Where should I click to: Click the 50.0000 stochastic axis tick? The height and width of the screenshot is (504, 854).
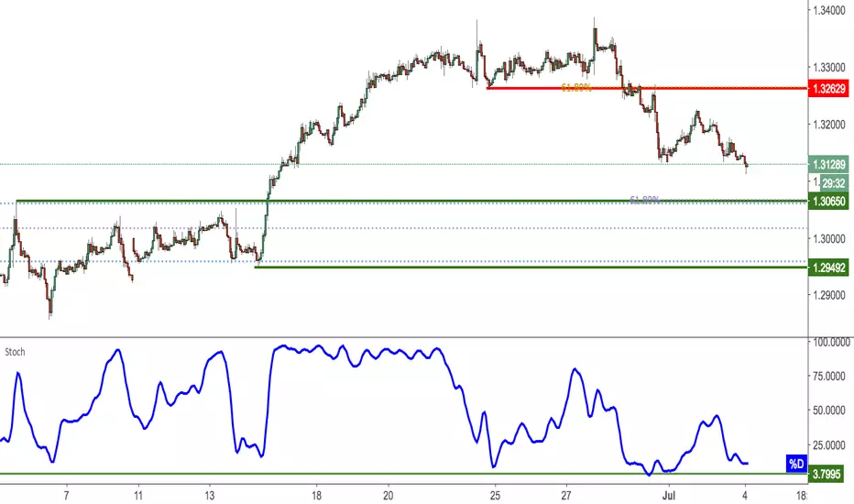[x=831, y=411]
